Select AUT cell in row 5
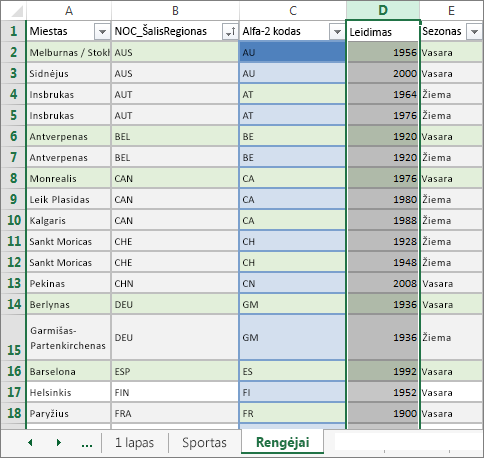This screenshot has width=484, height=458. click(175, 115)
